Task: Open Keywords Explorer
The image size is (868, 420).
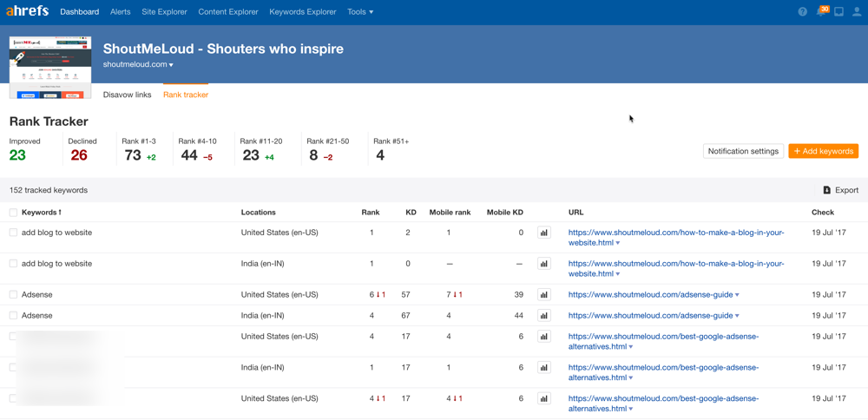Action: [303, 11]
